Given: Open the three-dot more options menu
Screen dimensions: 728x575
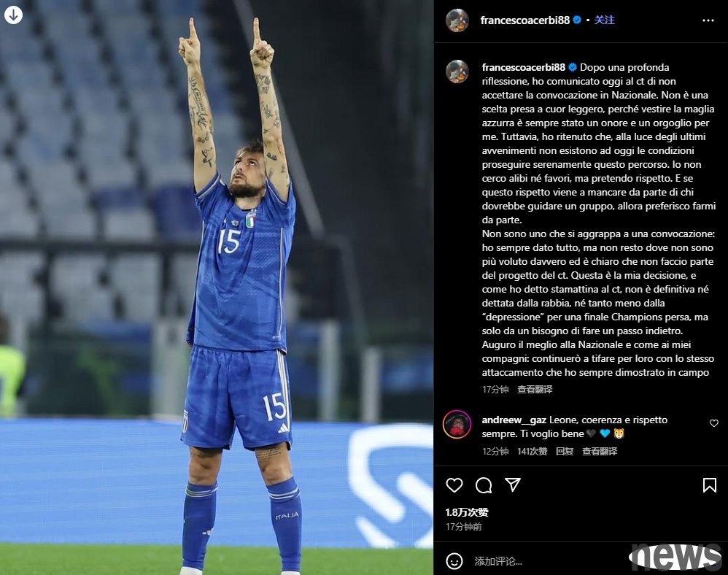Looking at the screenshot, I should tap(708, 20).
